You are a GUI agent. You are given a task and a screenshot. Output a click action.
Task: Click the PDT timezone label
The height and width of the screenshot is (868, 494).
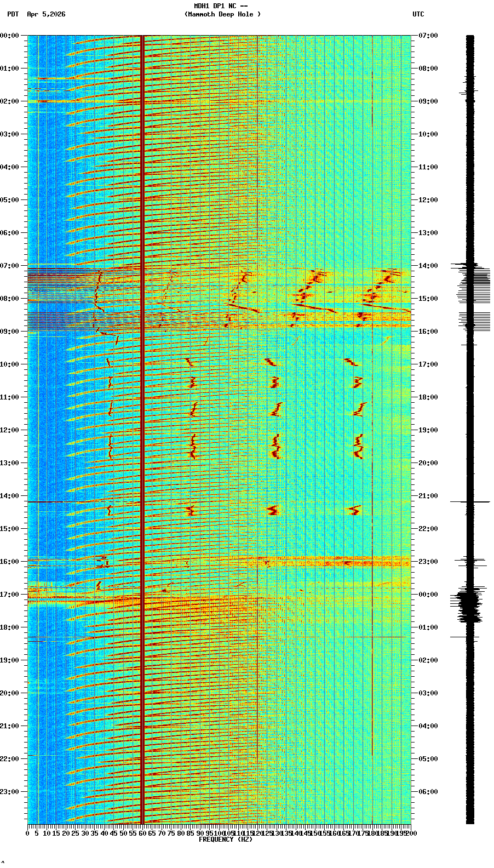point(13,14)
